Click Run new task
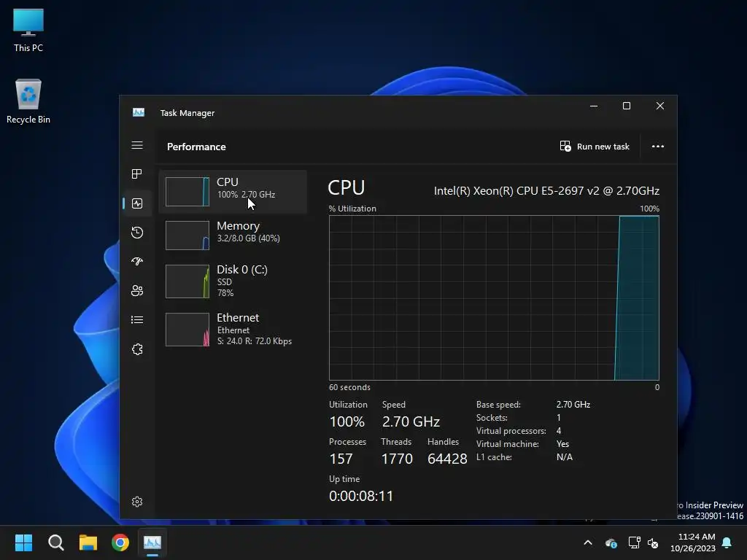 coord(595,146)
